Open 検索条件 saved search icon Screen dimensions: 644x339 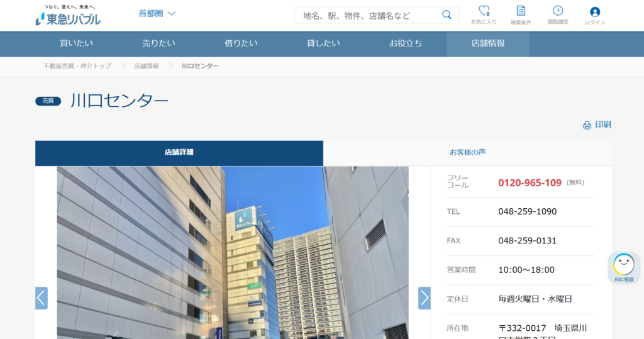[521, 15]
